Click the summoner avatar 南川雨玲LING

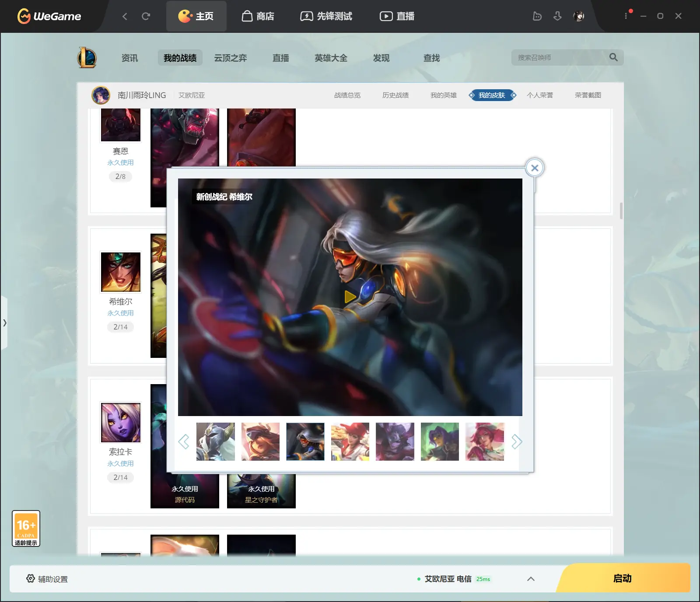coord(101,95)
